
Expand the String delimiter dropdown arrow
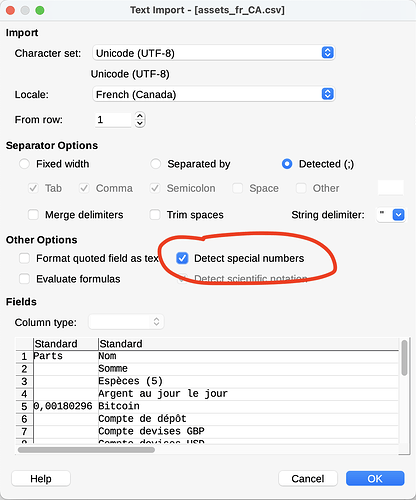click(399, 215)
